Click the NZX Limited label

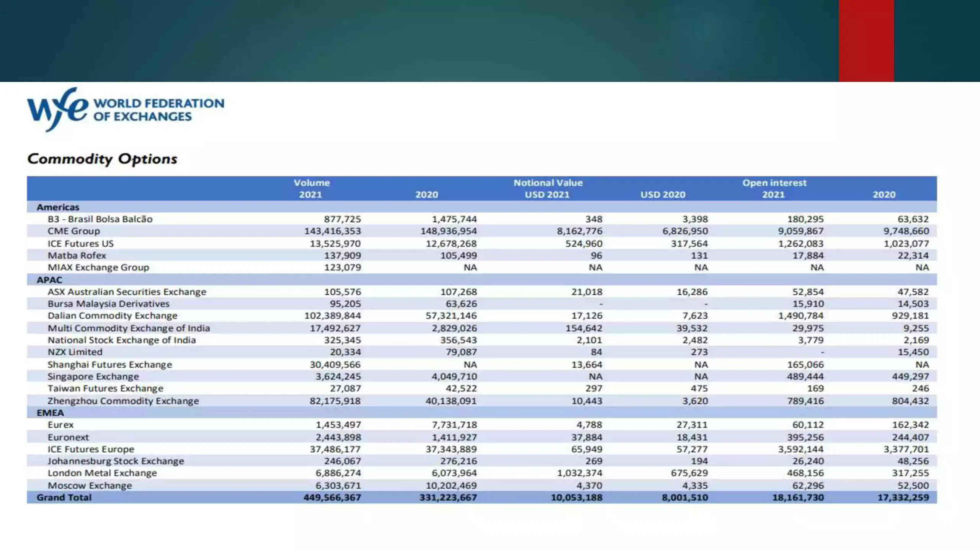(x=75, y=352)
